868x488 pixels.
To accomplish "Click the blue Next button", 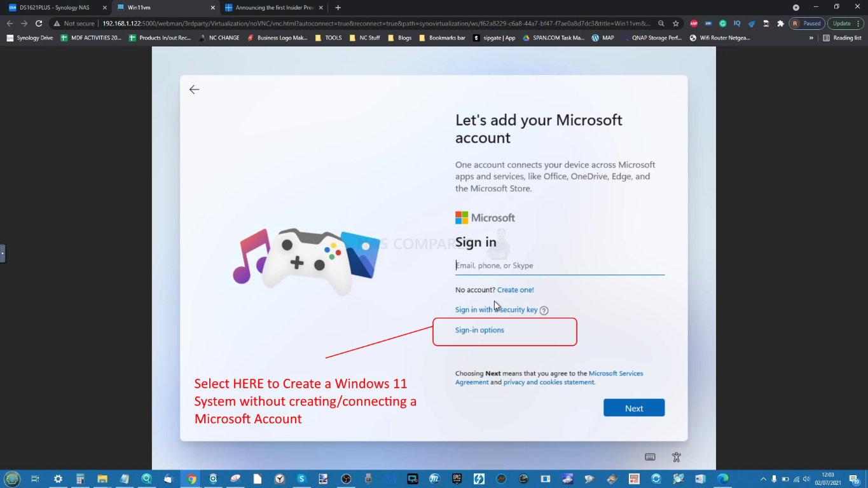I will 634,408.
